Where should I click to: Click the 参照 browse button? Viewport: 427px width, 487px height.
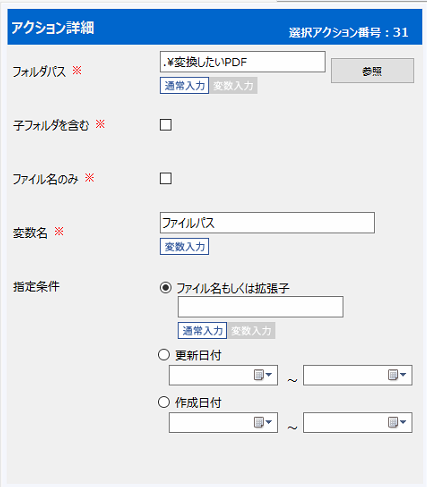[x=372, y=71]
